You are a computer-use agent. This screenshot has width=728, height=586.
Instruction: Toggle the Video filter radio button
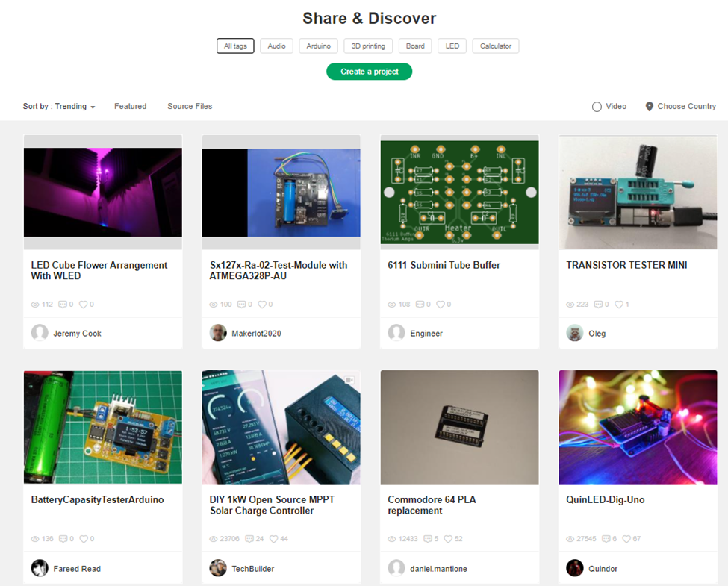pos(597,107)
